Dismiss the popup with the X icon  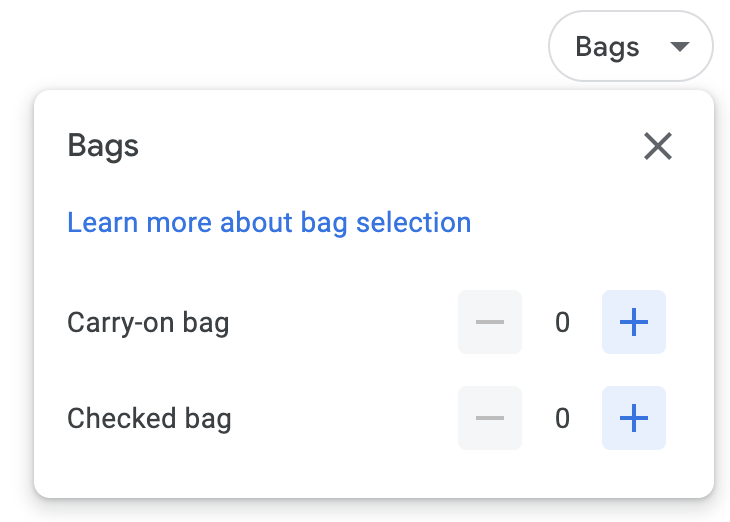(x=657, y=146)
